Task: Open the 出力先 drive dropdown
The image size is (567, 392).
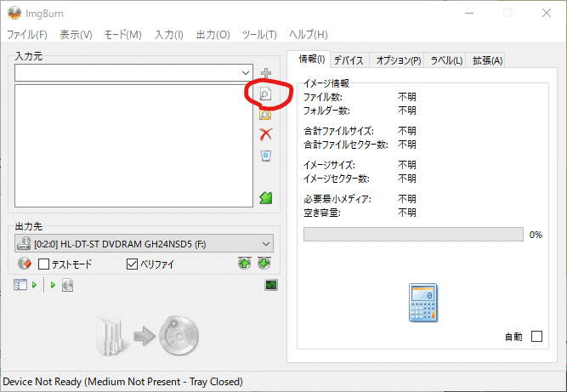Action: [x=144, y=244]
